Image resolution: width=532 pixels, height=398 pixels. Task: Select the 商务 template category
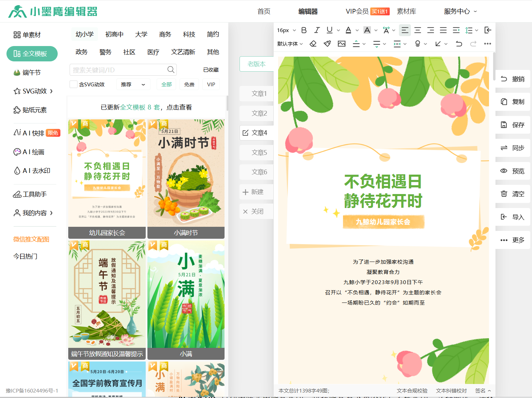tap(165, 34)
